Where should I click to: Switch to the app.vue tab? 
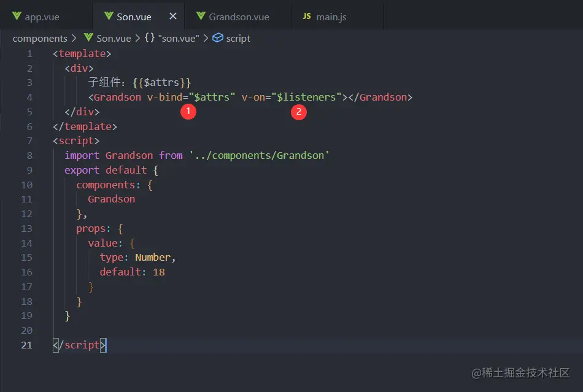(x=46, y=17)
